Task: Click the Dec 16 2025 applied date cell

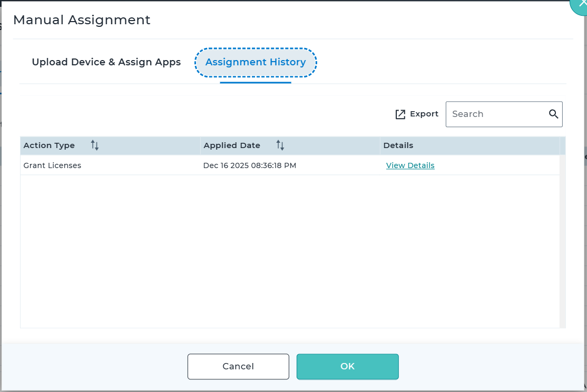Action: (250, 165)
